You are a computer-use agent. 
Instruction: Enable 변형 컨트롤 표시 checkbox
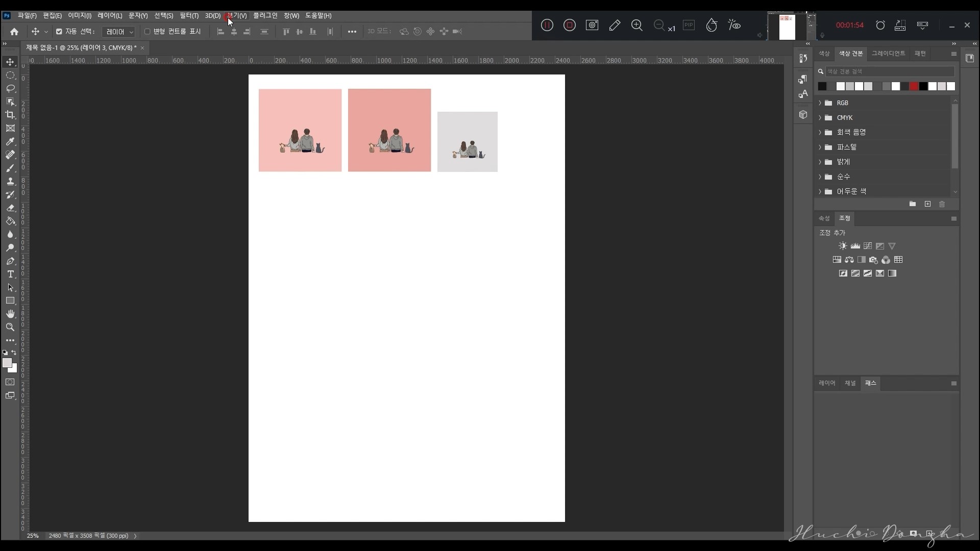[148, 32]
